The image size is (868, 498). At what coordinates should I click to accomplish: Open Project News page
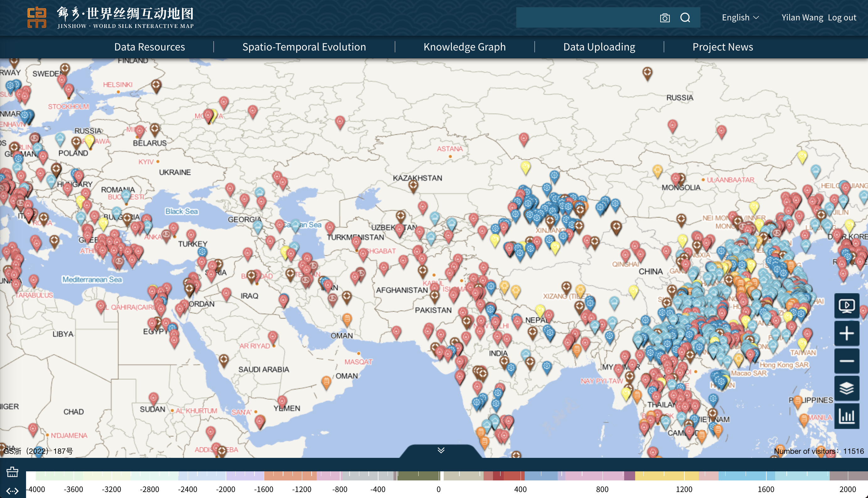[722, 47]
